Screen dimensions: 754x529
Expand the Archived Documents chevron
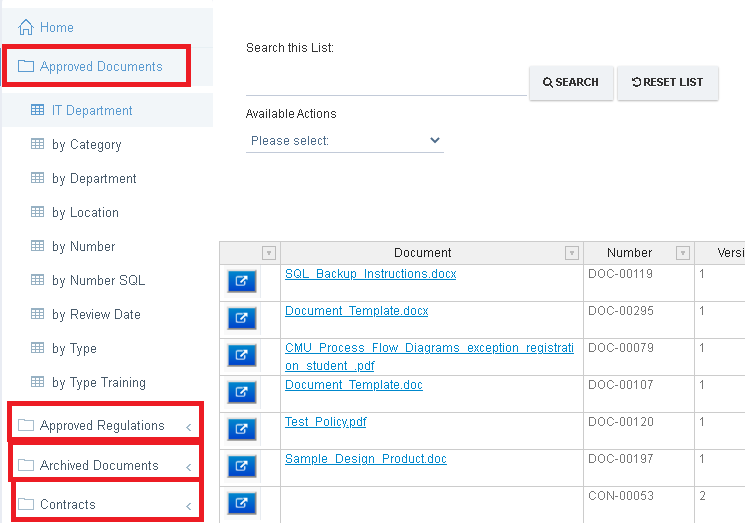(x=188, y=467)
